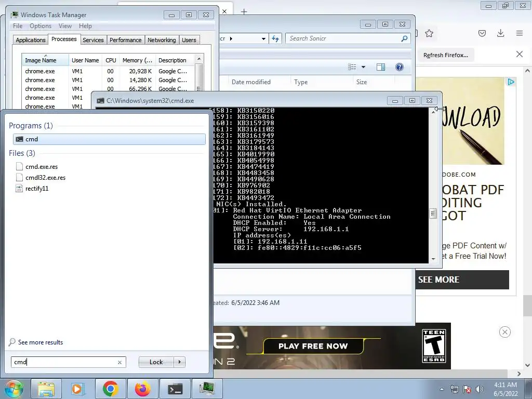Switch to the Services tab
This screenshot has height=399, width=532.
pos(93,40)
